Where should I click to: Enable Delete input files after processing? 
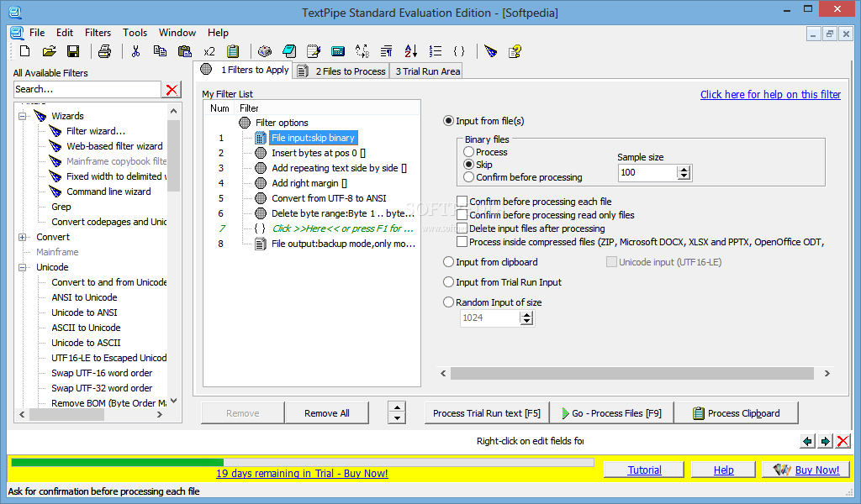[x=462, y=228]
